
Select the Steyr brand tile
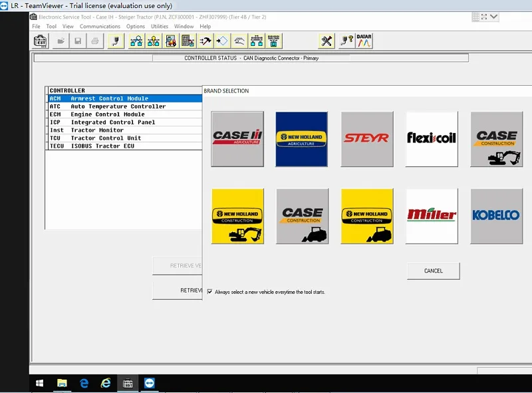coord(367,139)
